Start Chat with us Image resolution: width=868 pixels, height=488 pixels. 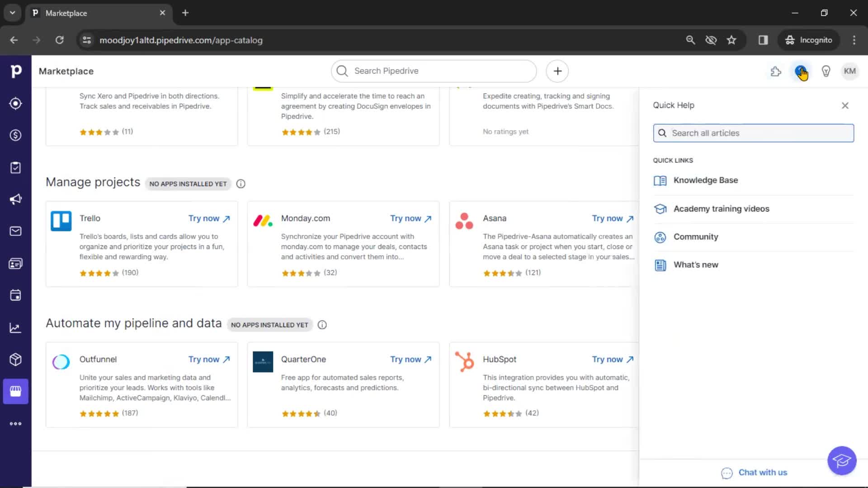point(754,473)
